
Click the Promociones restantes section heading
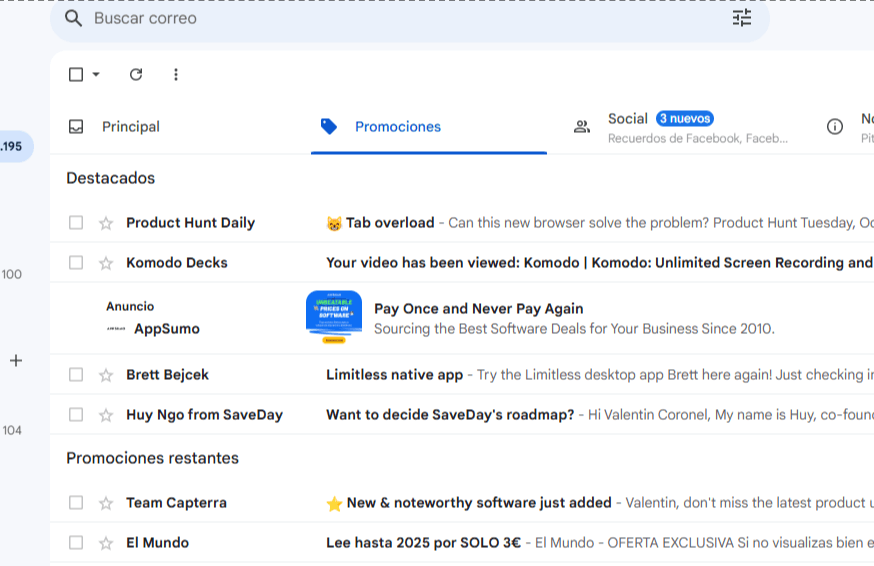pyautogui.click(x=152, y=458)
